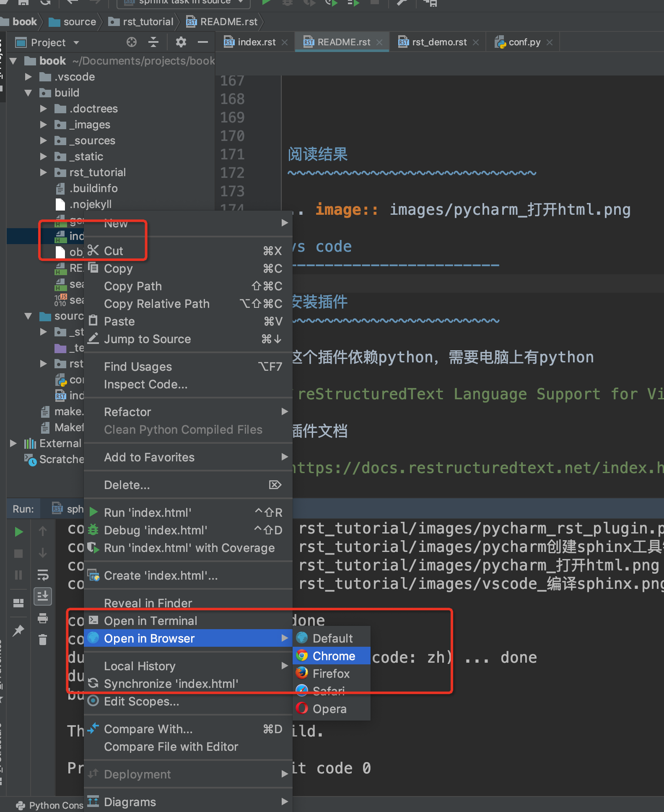The image size is (664, 812).
Task: Click Jump to Source entry
Action: [x=188, y=339]
